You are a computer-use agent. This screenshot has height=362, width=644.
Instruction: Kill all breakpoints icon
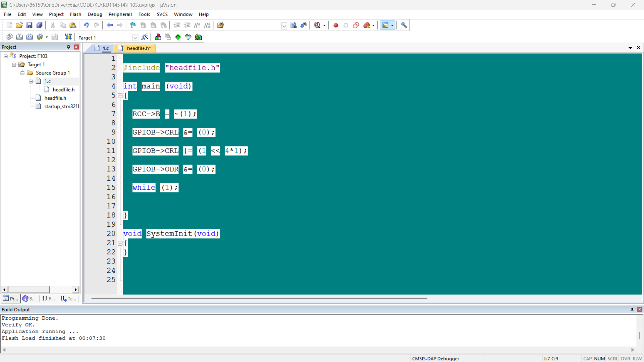tap(367, 25)
